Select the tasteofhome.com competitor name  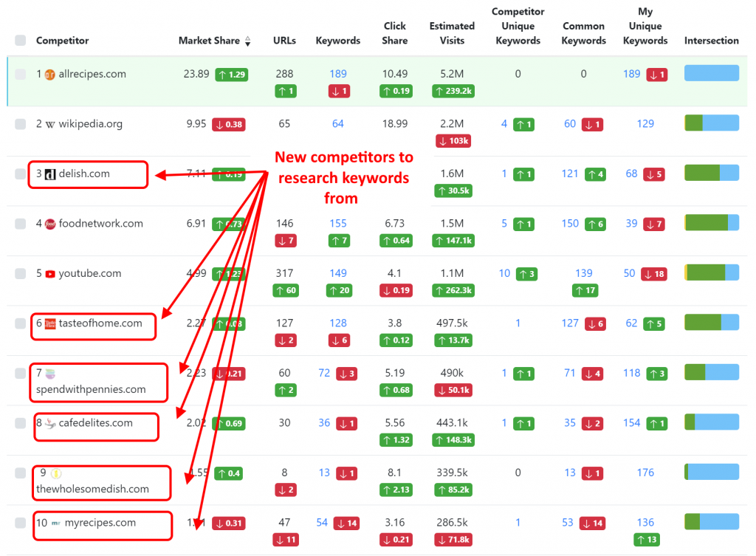pyautogui.click(x=100, y=323)
